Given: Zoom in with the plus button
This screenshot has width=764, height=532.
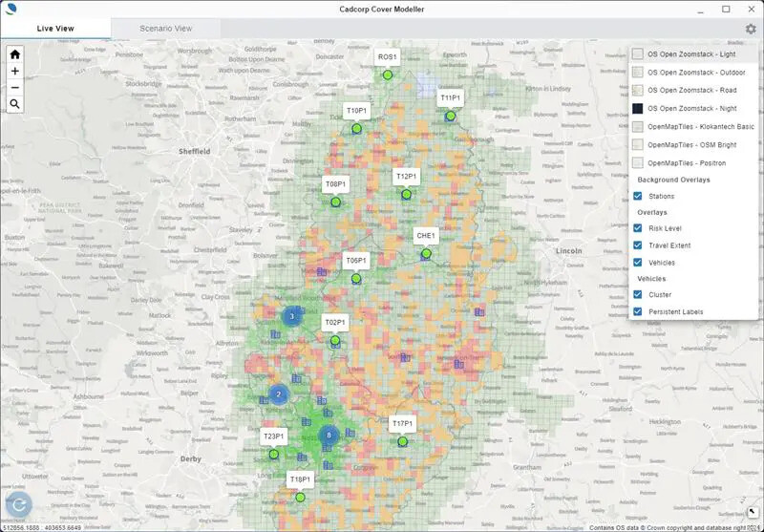Looking at the screenshot, I should [x=15, y=71].
